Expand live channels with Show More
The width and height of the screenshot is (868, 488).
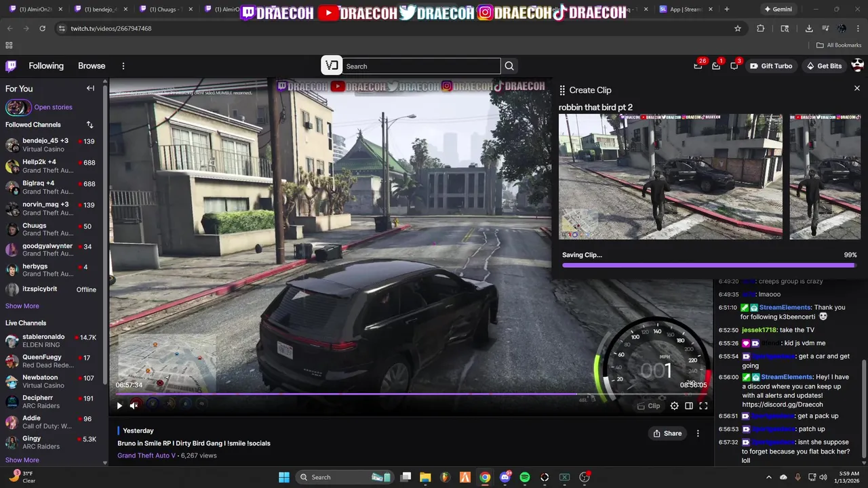coord(22,460)
